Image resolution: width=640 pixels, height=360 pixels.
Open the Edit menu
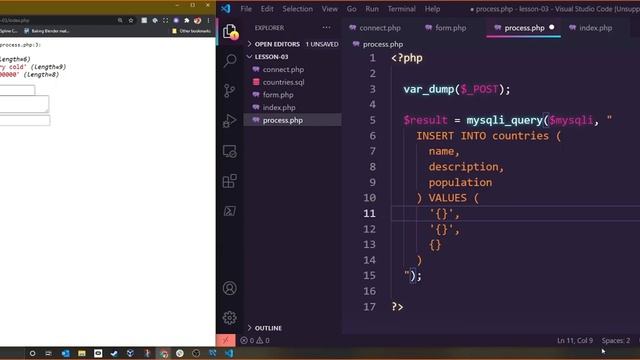pos(267,9)
